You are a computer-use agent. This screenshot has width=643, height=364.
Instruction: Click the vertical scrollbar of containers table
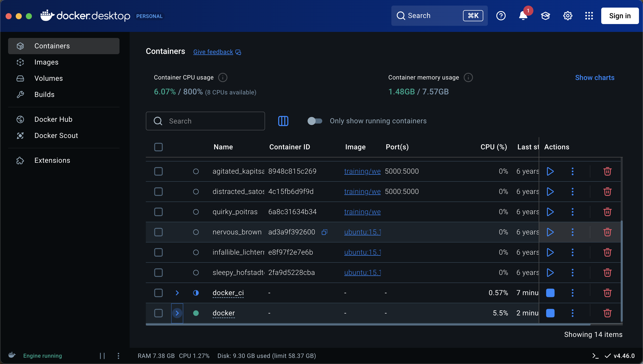pos(621,271)
